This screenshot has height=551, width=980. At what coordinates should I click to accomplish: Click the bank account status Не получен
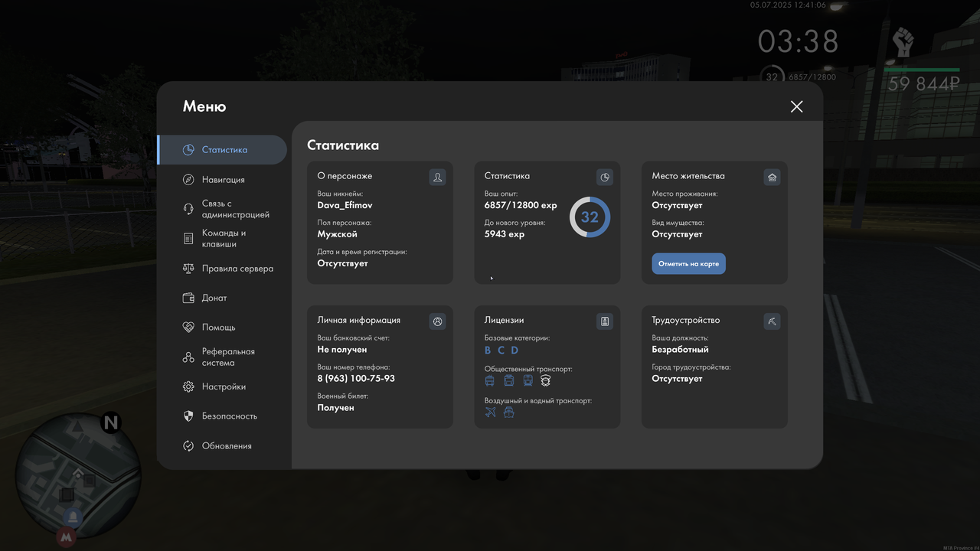click(342, 350)
